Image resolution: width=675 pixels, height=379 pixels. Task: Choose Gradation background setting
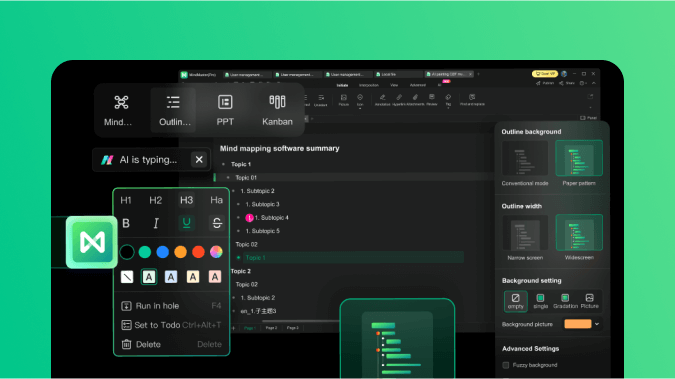[x=565, y=301]
